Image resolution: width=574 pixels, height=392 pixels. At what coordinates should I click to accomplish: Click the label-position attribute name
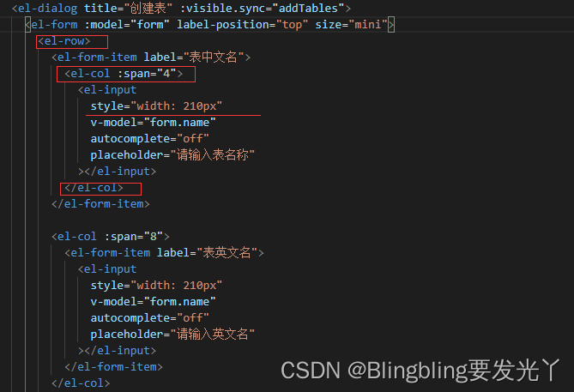tap(223, 25)
